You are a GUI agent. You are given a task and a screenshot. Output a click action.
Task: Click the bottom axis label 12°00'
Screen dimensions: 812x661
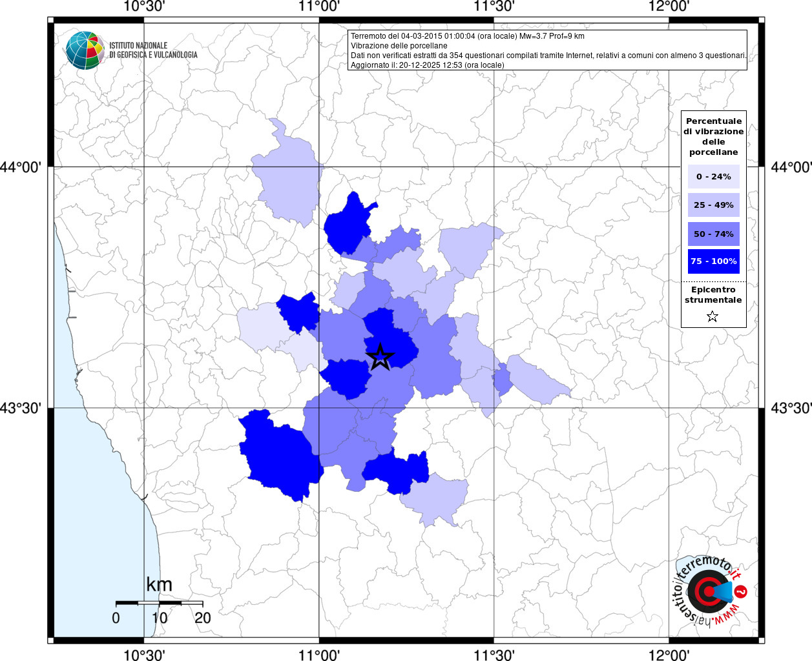[669, 655]
